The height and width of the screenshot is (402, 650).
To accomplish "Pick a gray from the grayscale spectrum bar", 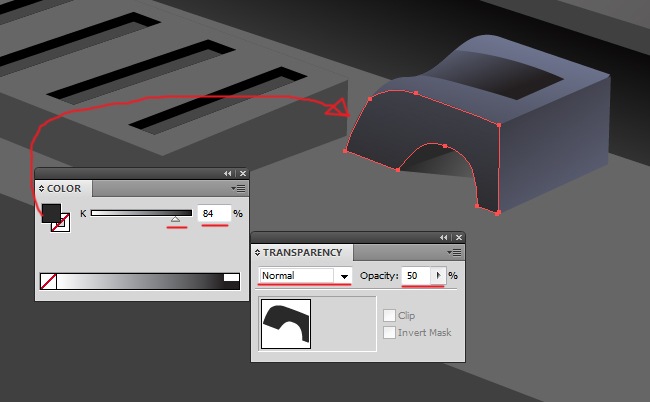I will coord(140,281).
